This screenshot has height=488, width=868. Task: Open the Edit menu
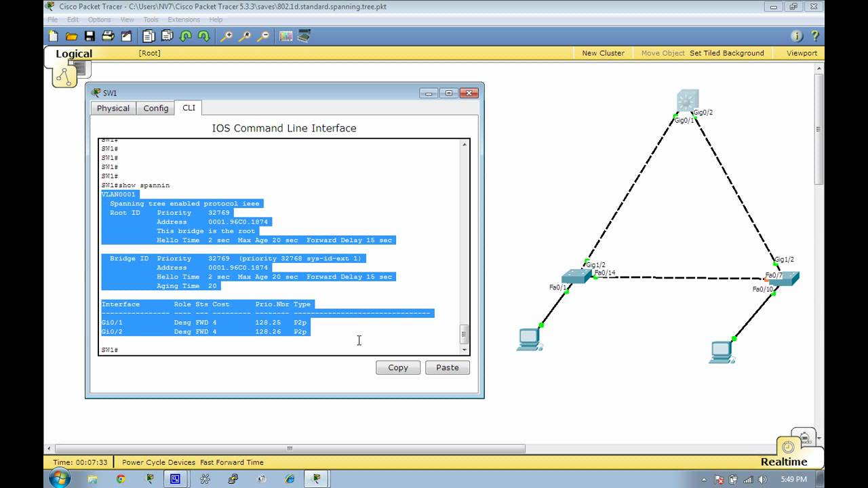tap(73, 20)
